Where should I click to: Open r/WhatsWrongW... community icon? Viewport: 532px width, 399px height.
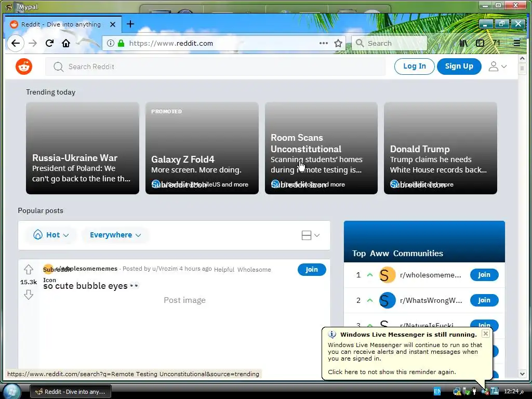(387, 300)
